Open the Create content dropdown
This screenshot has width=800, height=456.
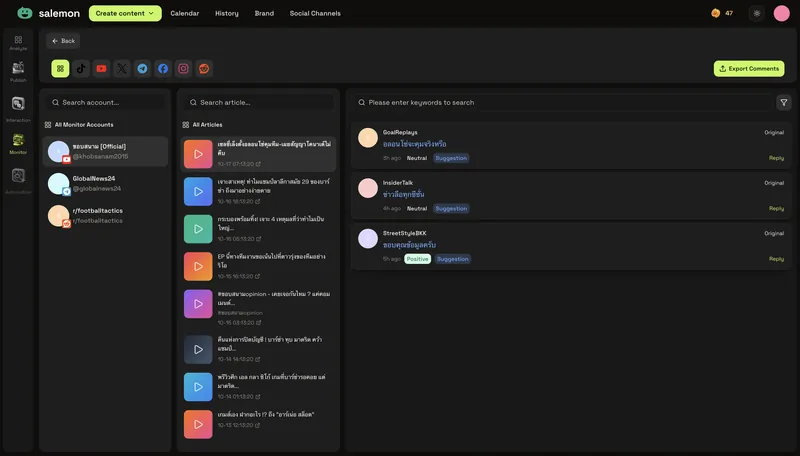(125, 13)
